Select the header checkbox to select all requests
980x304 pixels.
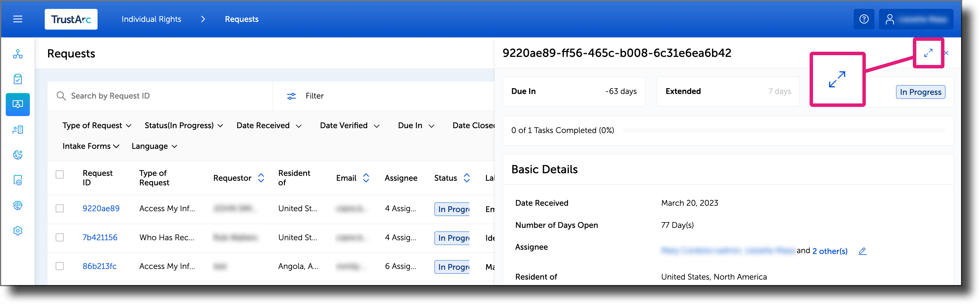(x=60, y=174)
